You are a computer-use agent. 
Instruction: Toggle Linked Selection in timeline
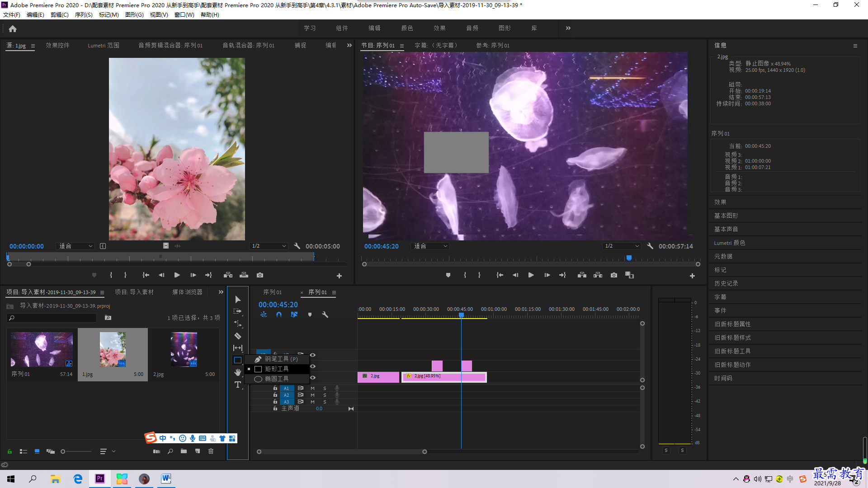pyautogui.click(x=294, y=314)
